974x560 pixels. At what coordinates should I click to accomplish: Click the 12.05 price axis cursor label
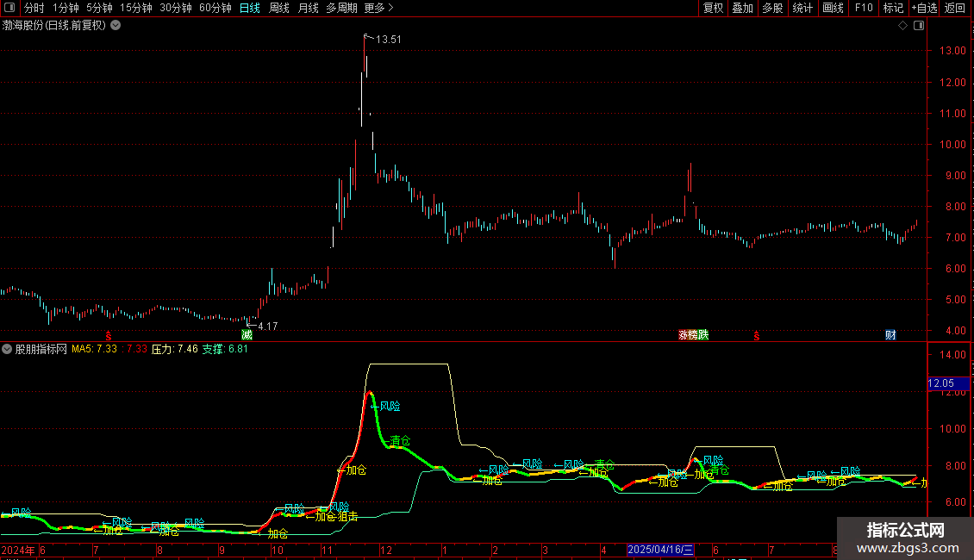tap(948, 383)
